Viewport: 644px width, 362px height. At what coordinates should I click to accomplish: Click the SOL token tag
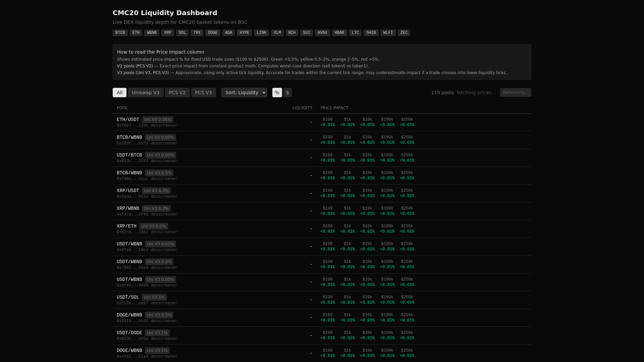click(x=182, y=33)
